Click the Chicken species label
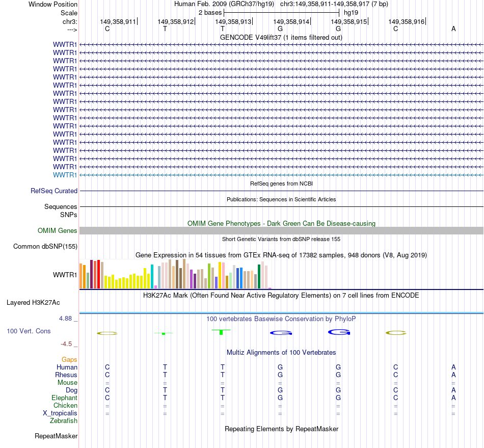This screenshot has width=484, height=448. 65,405
